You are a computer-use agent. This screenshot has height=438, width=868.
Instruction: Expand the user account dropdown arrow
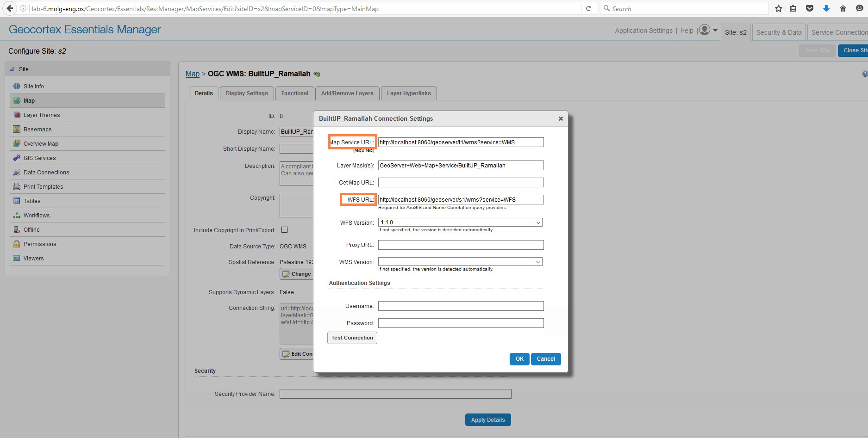pyautogui.click(x=715, y=30)
